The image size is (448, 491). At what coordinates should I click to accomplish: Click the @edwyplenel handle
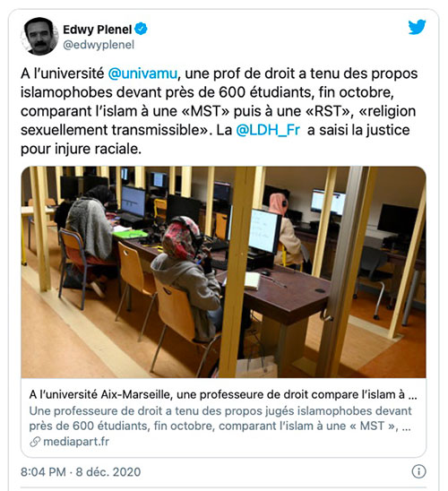coord(99,45)
